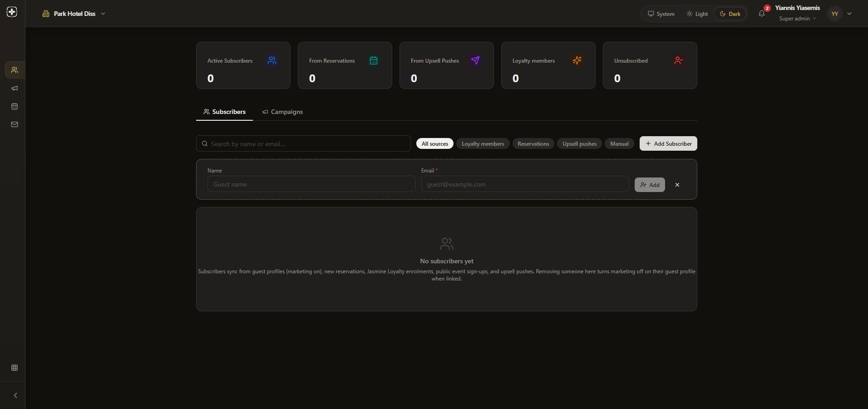Open the calendar icon in sidebar
Viewport: 868px width, 409px height.
pos(15,106)
